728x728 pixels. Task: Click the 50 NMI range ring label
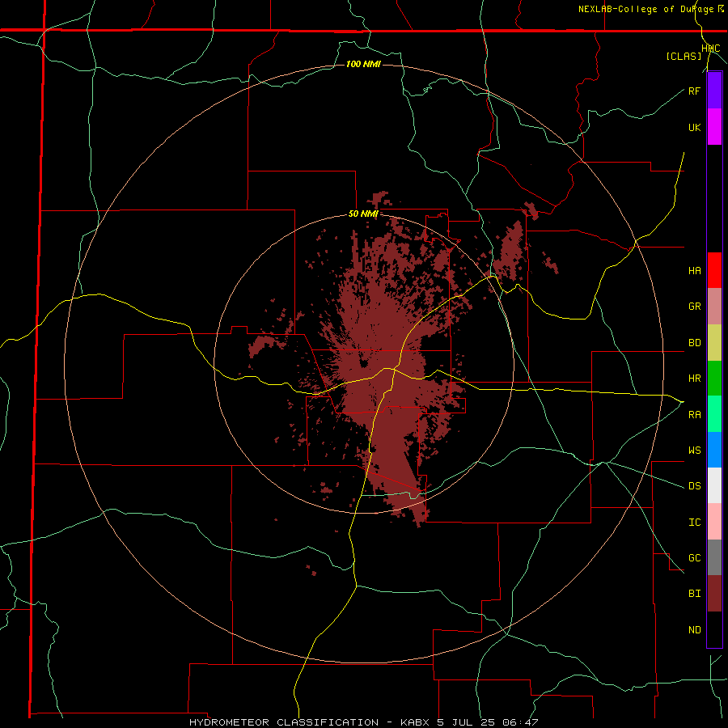click(x=363, y=214)
